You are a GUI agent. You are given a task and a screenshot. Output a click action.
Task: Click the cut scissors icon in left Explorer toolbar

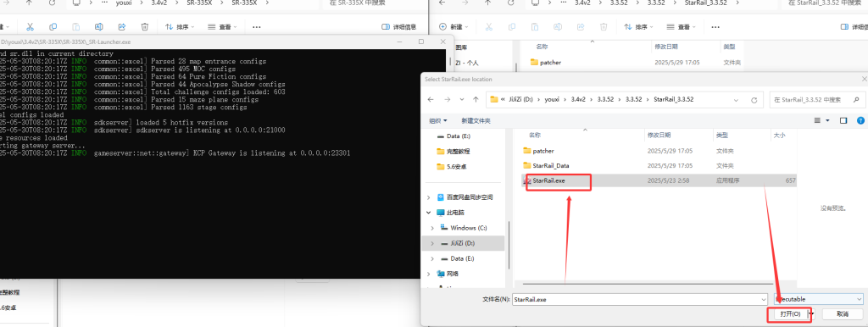(30, 26)
